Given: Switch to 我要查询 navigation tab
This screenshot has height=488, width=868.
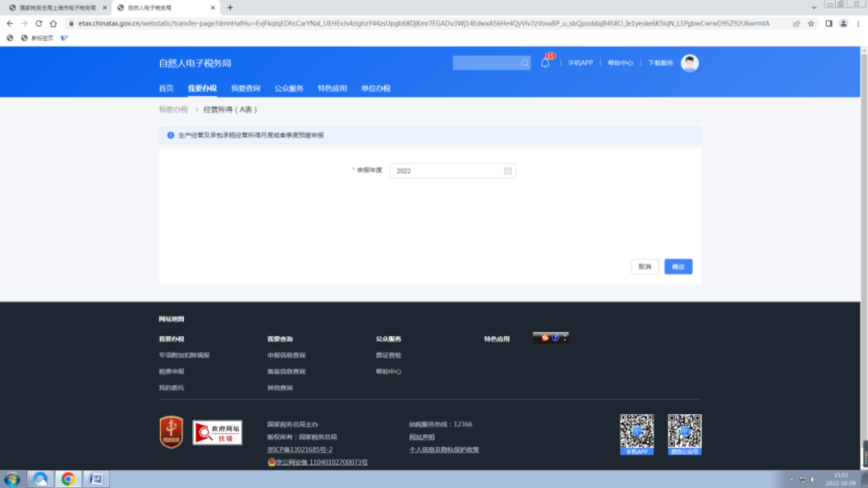Looking at the screenshot, I should click(245, 88).
